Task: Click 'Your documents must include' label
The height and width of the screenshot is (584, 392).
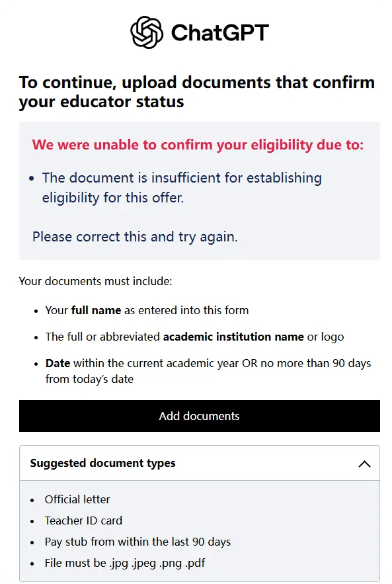Action: [96, 281]
